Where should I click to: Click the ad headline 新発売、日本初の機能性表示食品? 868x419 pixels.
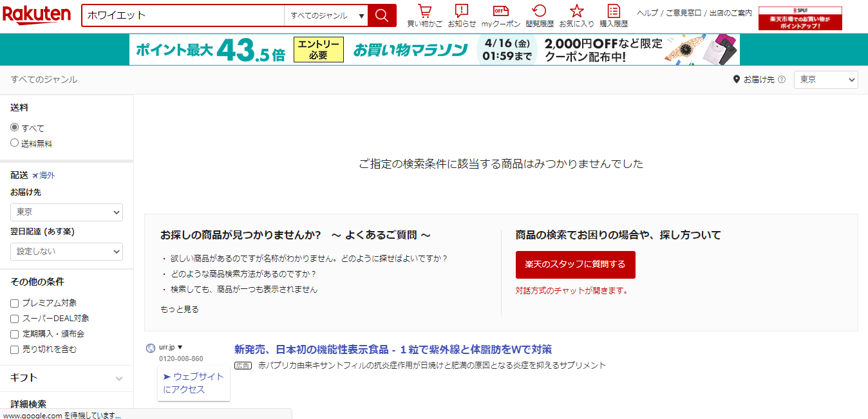point(393,349)
